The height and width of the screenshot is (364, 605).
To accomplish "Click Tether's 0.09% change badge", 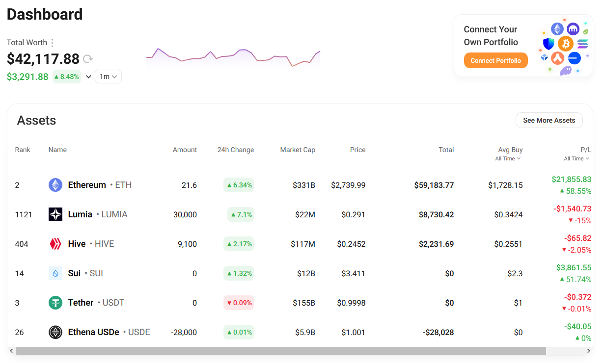I will 239,303.
